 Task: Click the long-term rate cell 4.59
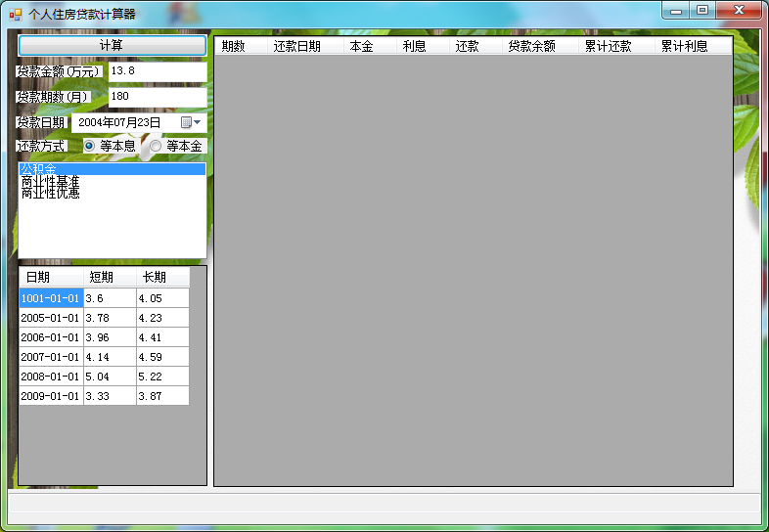coord(162,357)
